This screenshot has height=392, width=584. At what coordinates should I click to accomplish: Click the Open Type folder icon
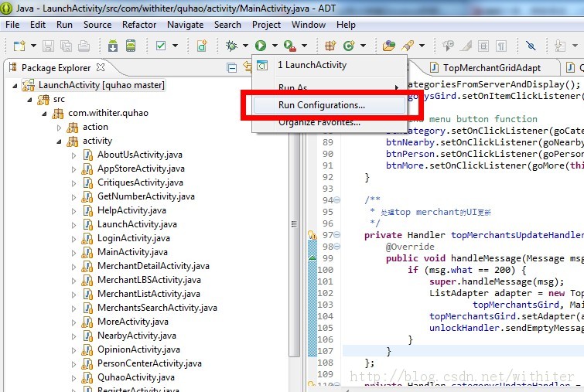point(388,46)
